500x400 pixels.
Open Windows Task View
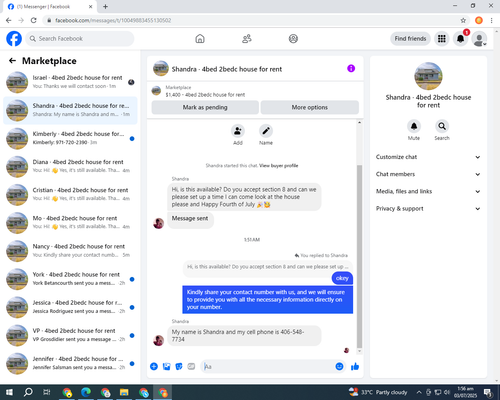[x=47, y=392]
